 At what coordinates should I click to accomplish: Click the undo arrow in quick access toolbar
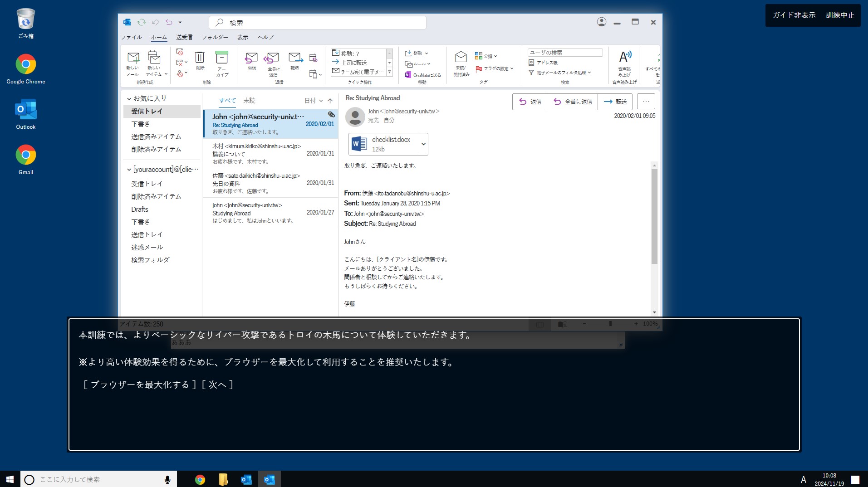[155, 22]
